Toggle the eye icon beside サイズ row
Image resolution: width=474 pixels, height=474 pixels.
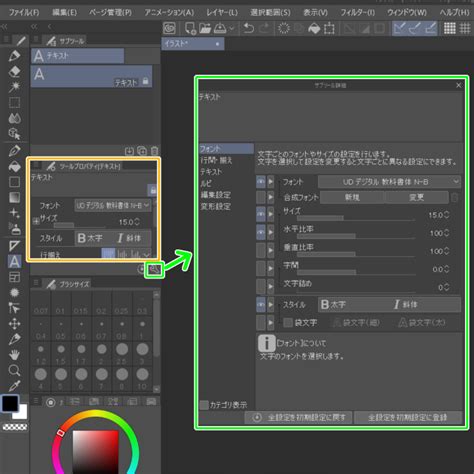(x=261, y=214)
